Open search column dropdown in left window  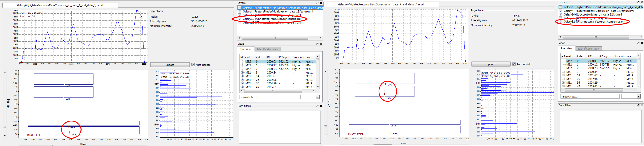pos(318,97)
